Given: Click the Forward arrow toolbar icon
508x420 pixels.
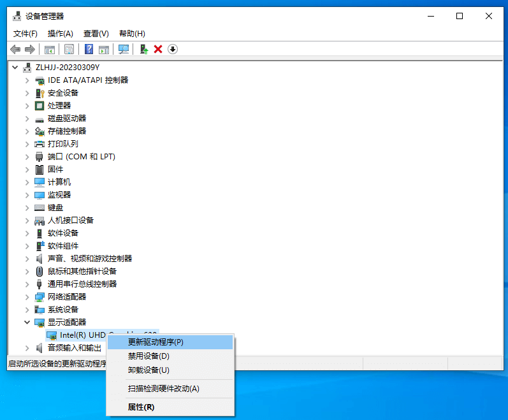Looking at the screenshot, I should 30,49.
